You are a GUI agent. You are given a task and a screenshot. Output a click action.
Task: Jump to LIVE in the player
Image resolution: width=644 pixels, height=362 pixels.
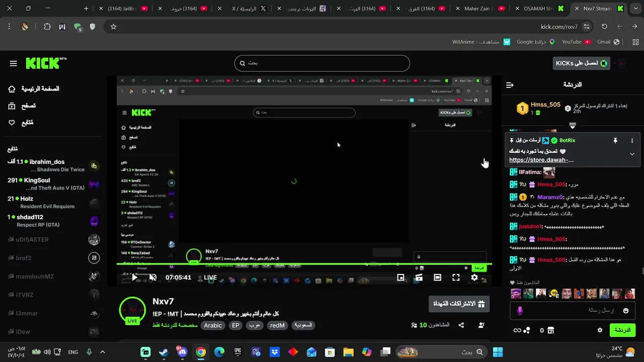point(210,278)
